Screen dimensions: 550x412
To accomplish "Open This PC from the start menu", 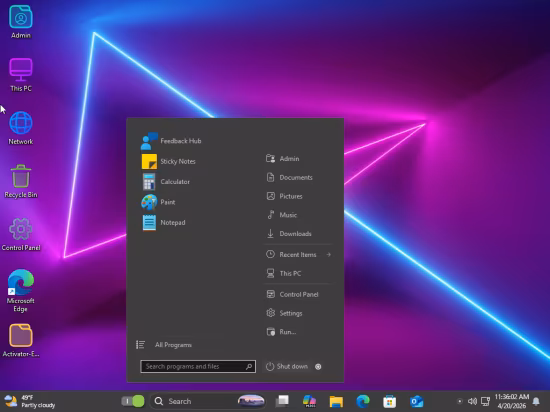I will click(283, 273).
